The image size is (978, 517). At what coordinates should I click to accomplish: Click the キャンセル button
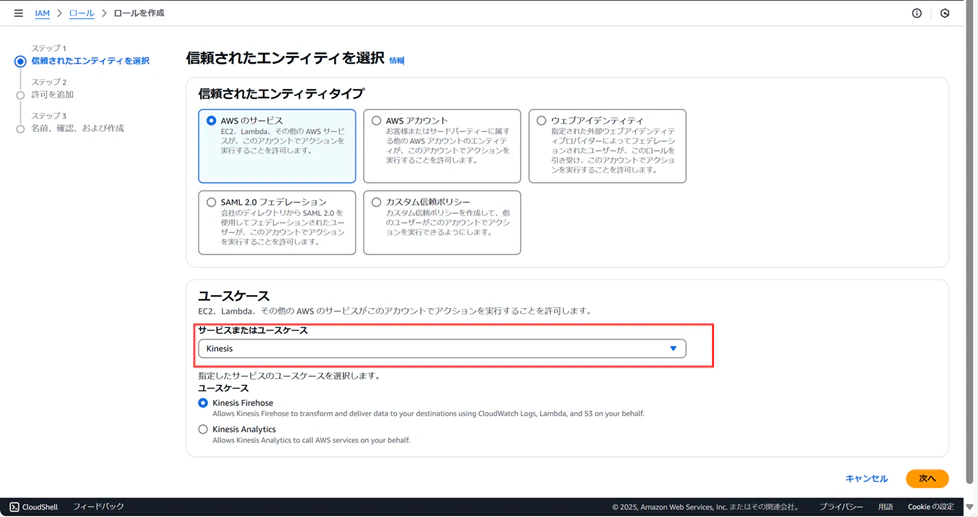click(x=866, y=478)
